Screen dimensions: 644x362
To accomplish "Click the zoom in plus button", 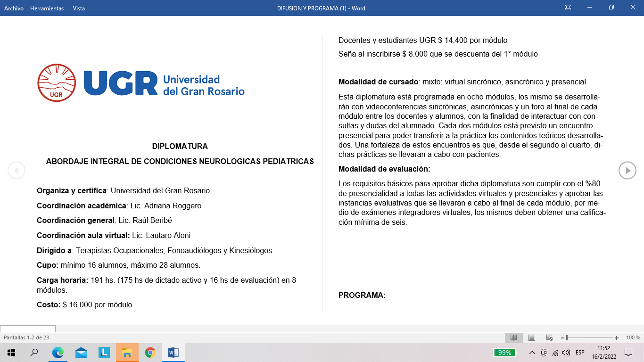I will coord(617,338).
